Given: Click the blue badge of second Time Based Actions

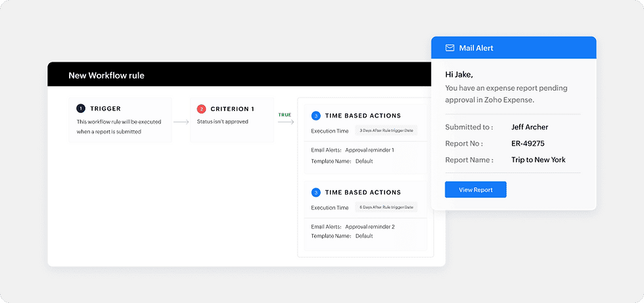Looking at the screenshot, I should pos(316,192).
